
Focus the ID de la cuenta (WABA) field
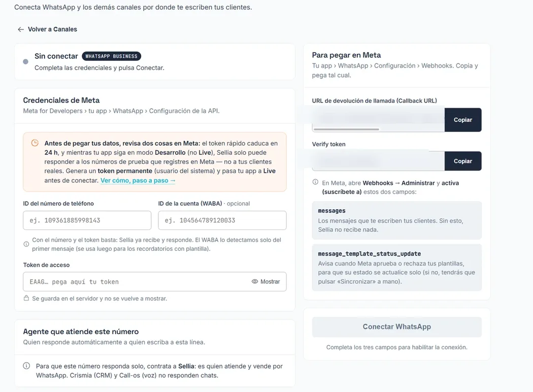pos(222,220)
